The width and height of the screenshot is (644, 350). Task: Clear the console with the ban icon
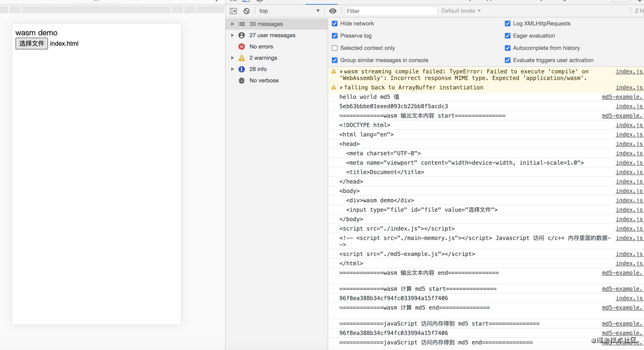point(247,11)
